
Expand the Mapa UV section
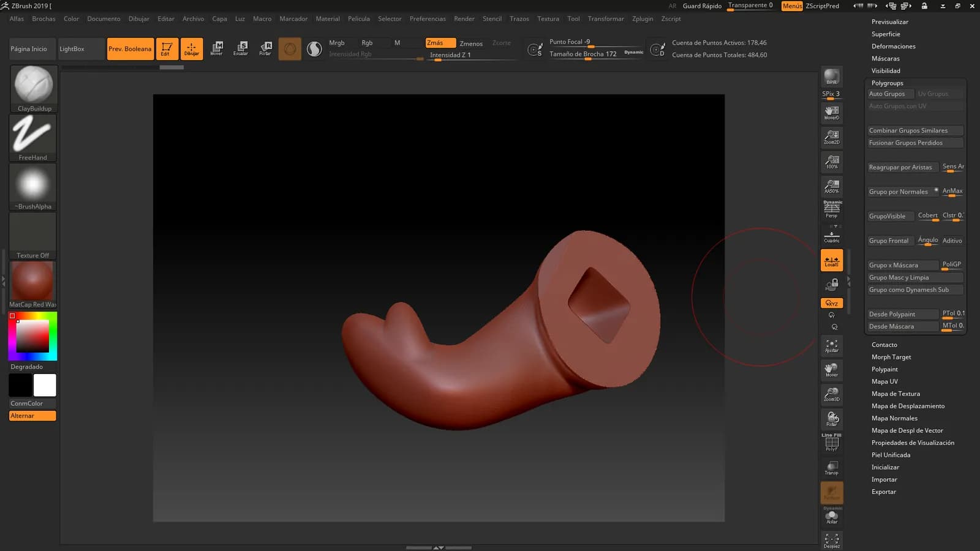[884, 381]
